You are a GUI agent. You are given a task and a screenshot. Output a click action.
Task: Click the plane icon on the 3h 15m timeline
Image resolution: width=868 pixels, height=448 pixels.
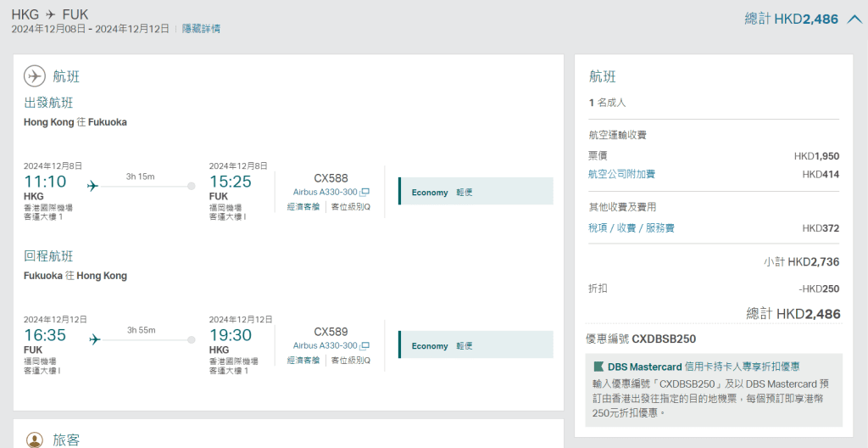pyautogui.click(x=92, y=186)
